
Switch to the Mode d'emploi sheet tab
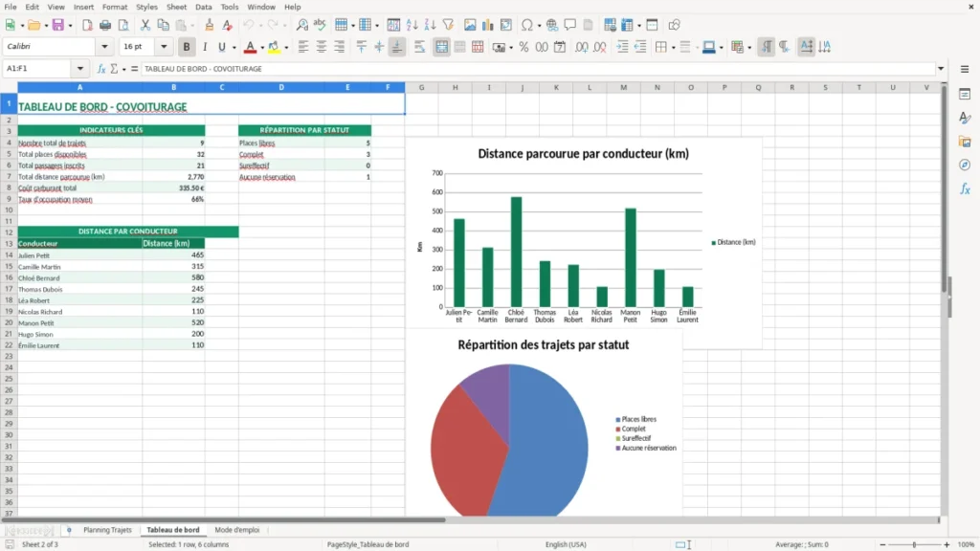click(237, 530)
